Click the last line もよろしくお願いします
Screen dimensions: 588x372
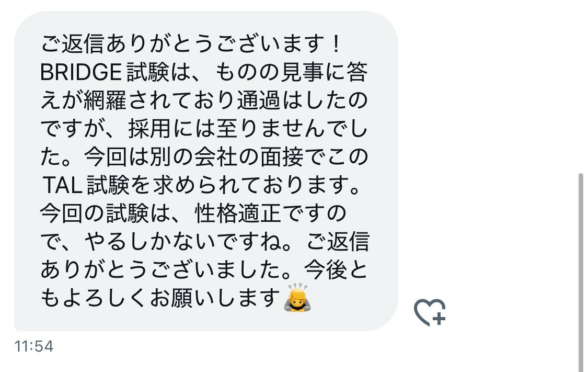(160, 298)
